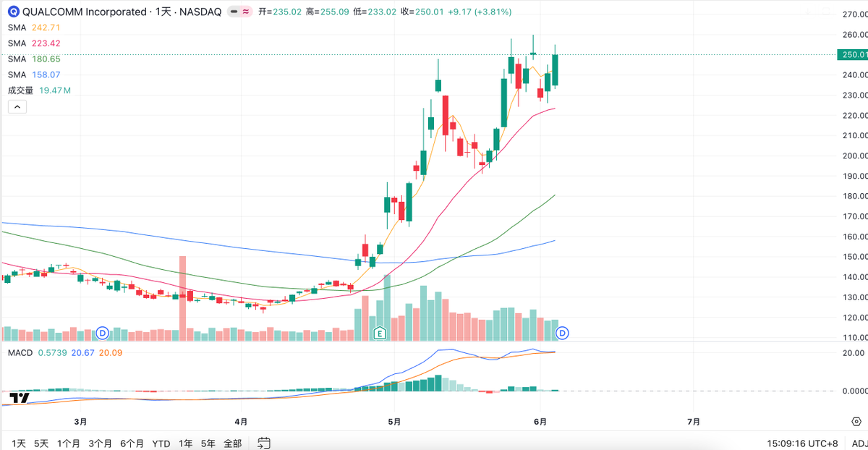Viewport: 868px width, 450px height.
Task: Open chart settings gear icon
Action: [x=856, y=420]
